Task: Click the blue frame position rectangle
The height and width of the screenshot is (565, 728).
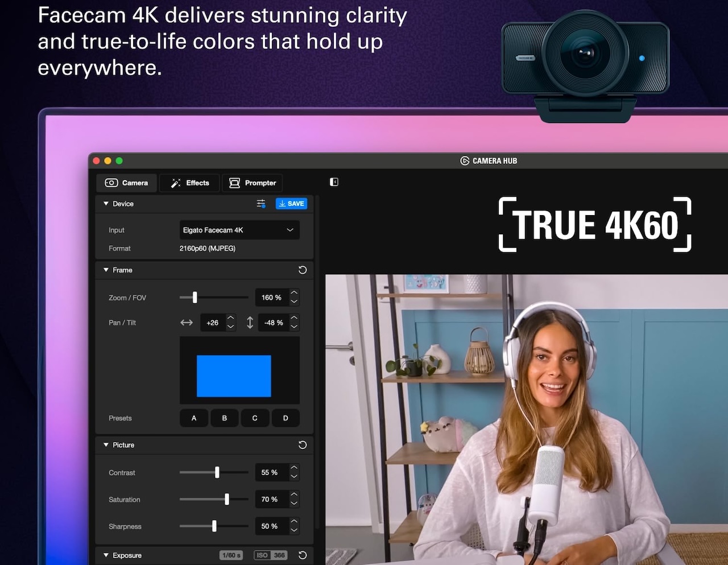Action: pyautogui.click(x=234, y=376)
